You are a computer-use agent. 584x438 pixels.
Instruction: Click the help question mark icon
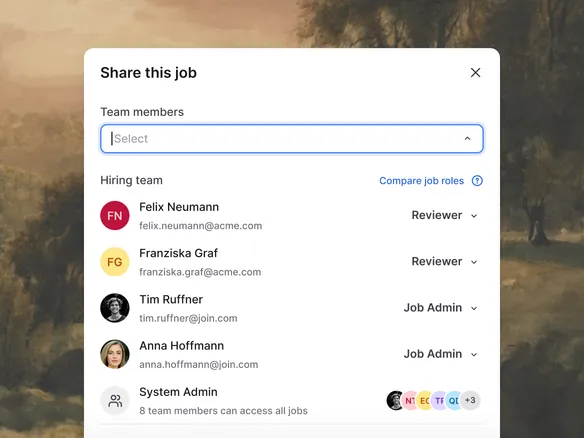click(477, 181)
